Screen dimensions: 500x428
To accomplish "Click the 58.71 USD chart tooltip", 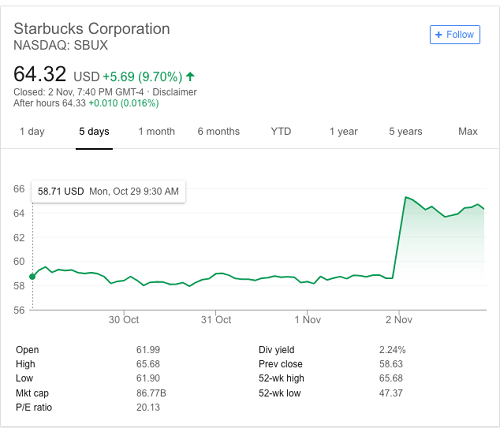I will [x=108, y=191].
